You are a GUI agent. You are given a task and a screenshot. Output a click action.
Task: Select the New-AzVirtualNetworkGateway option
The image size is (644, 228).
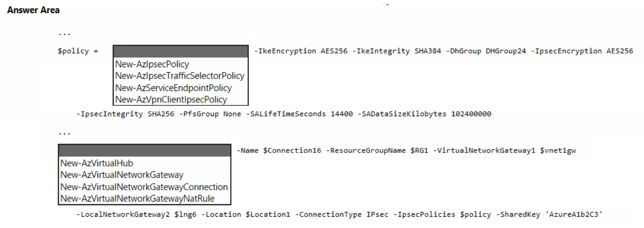122,175
